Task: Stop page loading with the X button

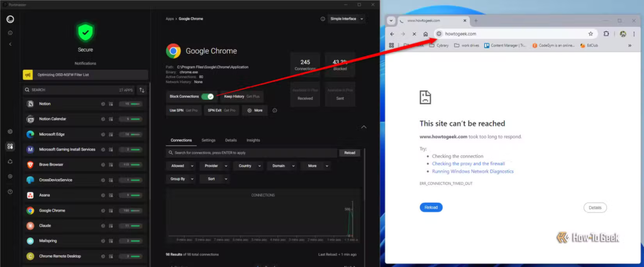Action: tap(414, 34)
